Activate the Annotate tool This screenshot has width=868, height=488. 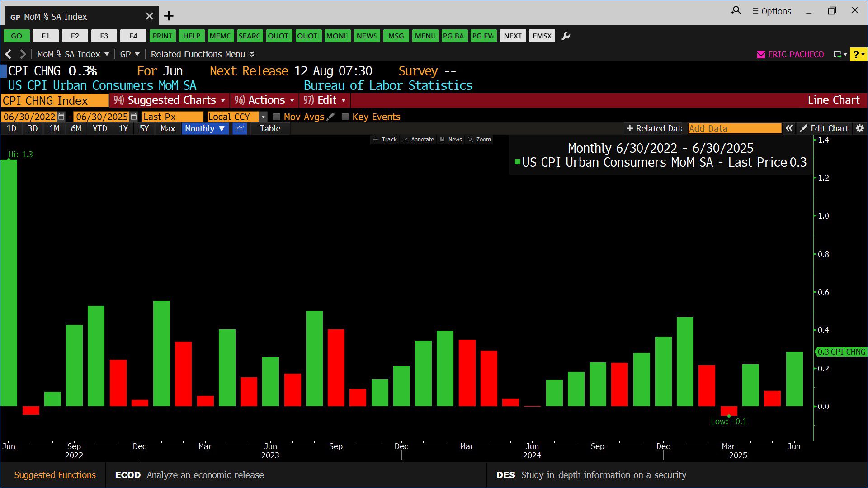tap(419, 139)
